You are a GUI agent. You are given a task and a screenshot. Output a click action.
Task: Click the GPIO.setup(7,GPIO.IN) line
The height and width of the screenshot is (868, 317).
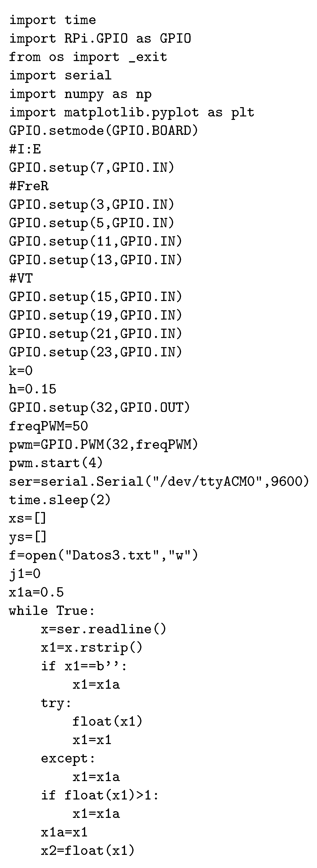tap(91, 167)
